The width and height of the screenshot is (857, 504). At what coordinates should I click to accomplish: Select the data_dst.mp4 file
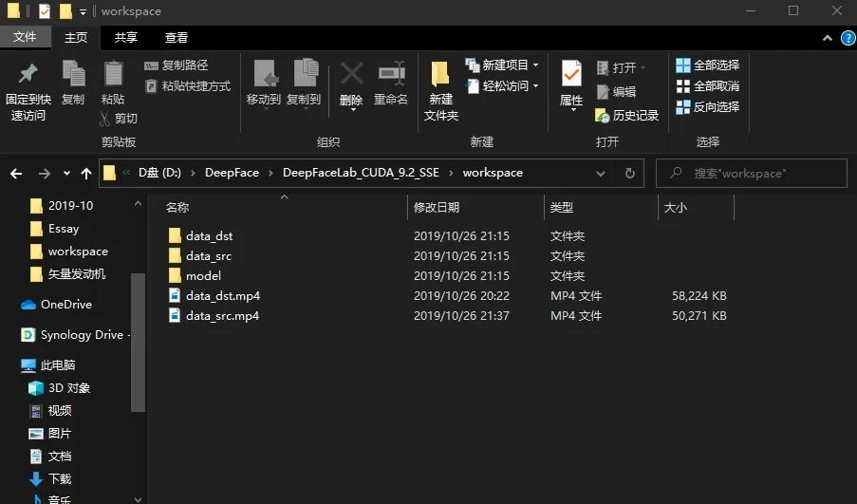pos(222,296)
